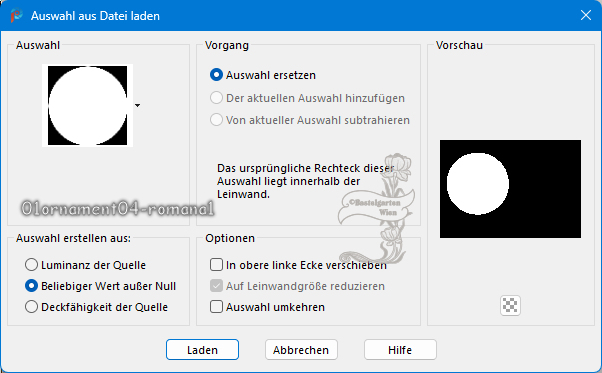Click the white circle selection thumbnail
602x373 pixels.
[x=88, y=106]
